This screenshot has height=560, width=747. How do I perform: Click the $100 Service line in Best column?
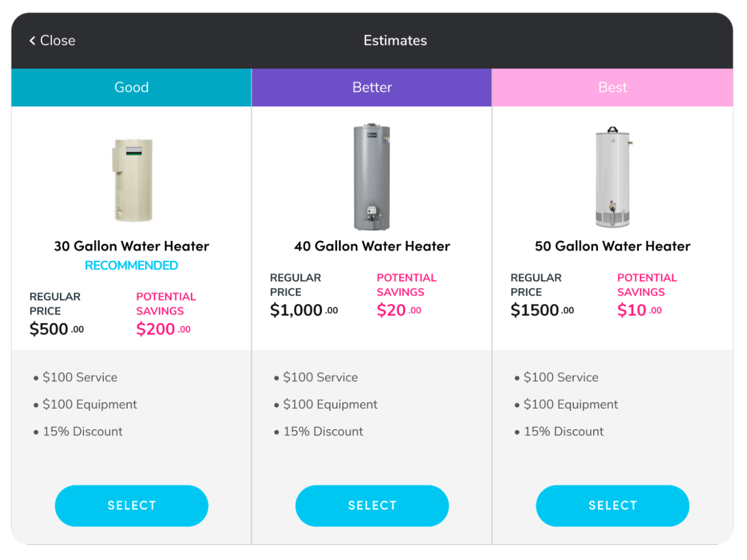coord(561,377)
